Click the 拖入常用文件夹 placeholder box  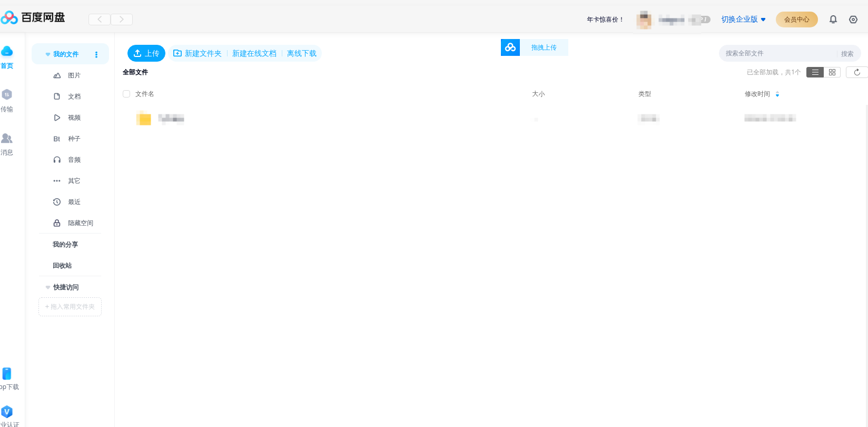click(x=70, y=307)
